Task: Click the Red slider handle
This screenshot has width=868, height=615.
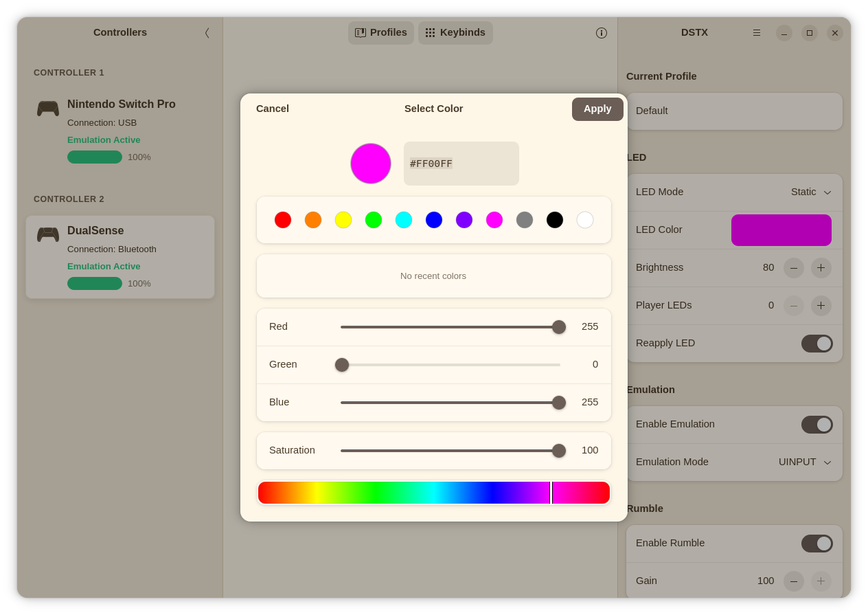Action: 559,327
